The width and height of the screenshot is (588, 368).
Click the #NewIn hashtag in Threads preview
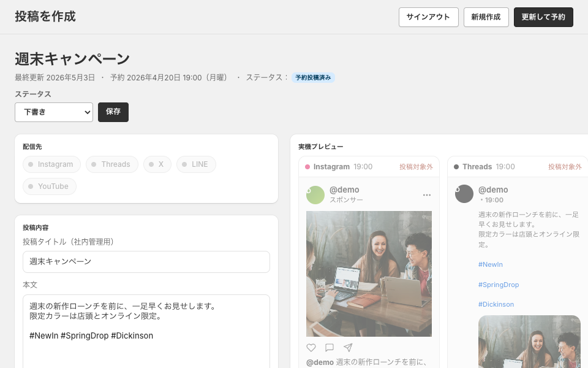pyautogui.click(x=491, y=264)
